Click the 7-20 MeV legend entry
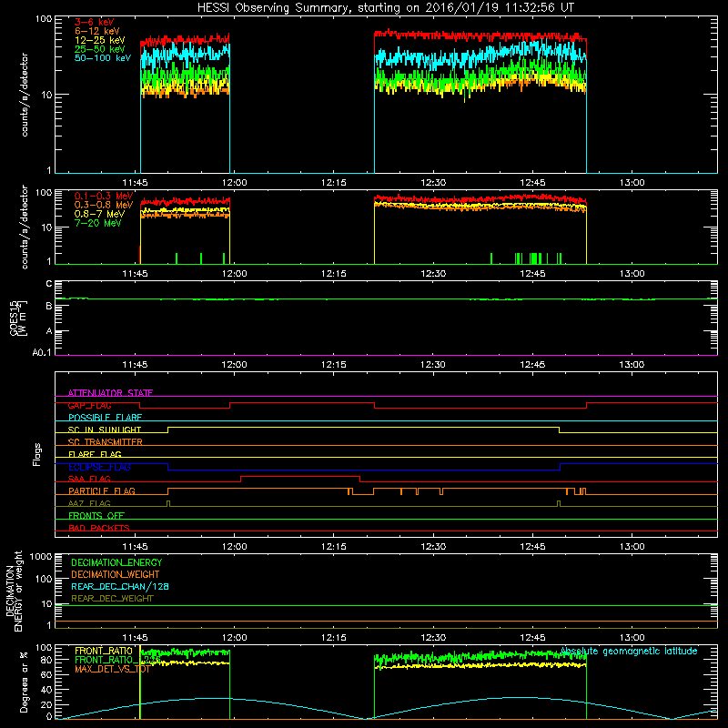This screenshot has height=728, width=728. tap(98, 223)
